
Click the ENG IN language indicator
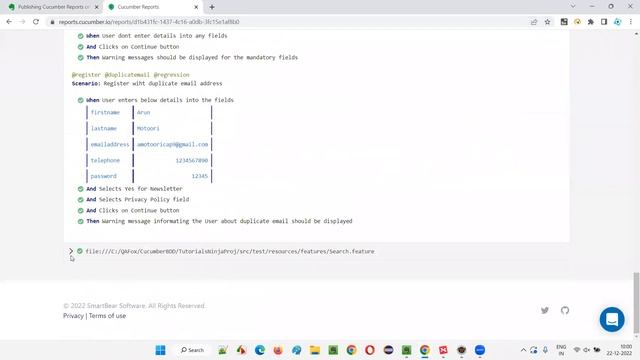coord(561,350)
